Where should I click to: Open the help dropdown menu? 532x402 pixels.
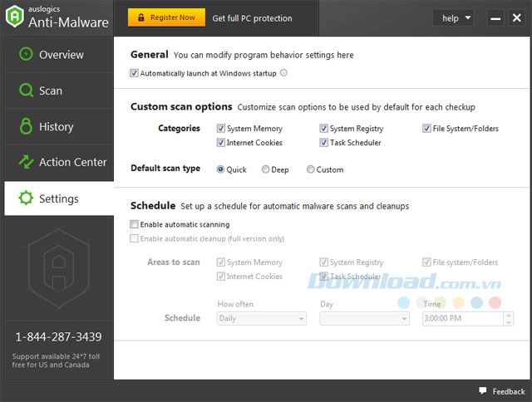click(x=456, y=17)
